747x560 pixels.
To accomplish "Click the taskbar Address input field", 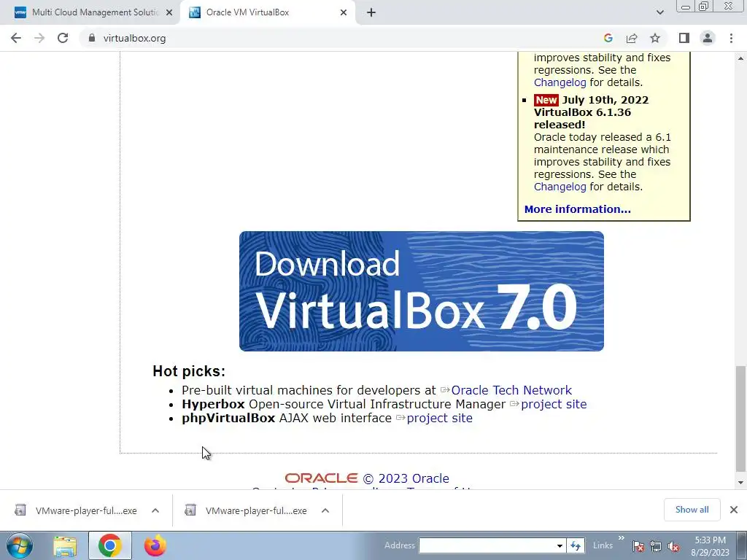I will point(487,545).
